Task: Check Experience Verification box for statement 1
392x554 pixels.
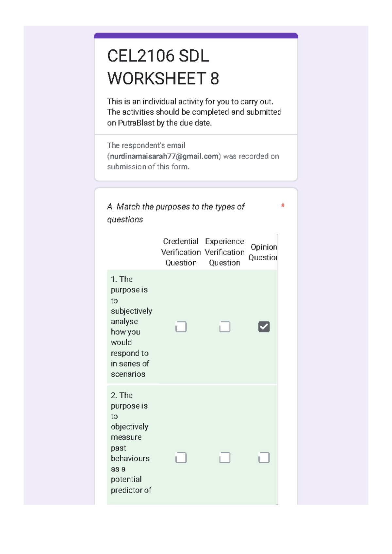Action: [225, 327]
